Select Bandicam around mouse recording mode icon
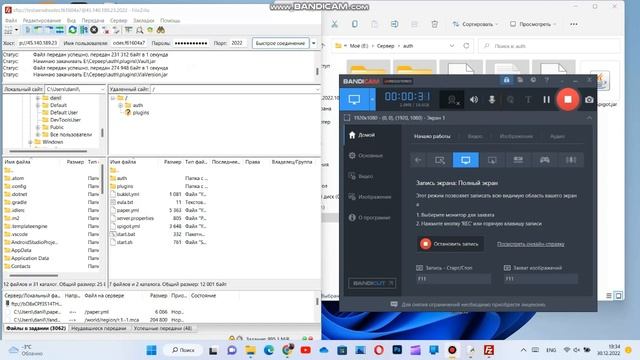The height and width of the screenshot is (360, 640). pyautogui.click(x=492, y=160)
